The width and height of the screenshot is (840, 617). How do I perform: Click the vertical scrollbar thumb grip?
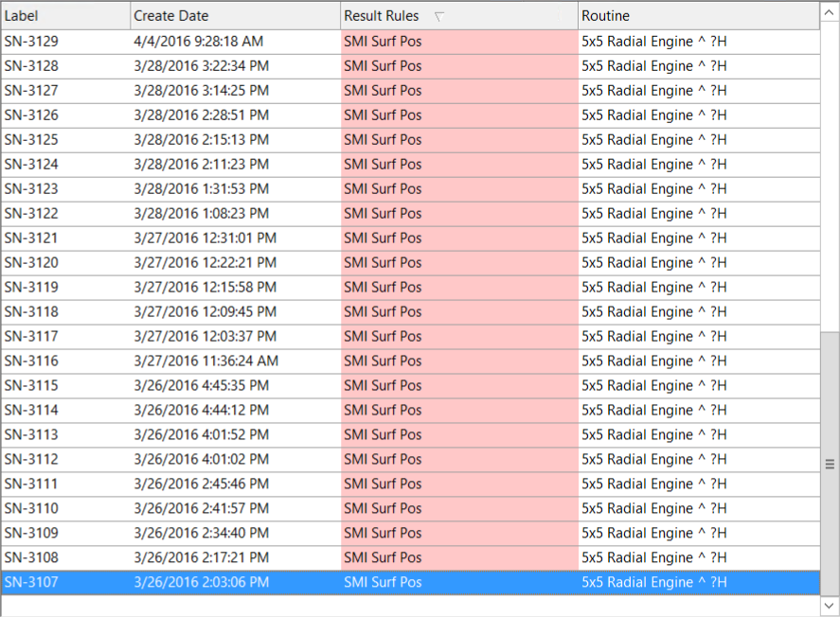(830, 464)
